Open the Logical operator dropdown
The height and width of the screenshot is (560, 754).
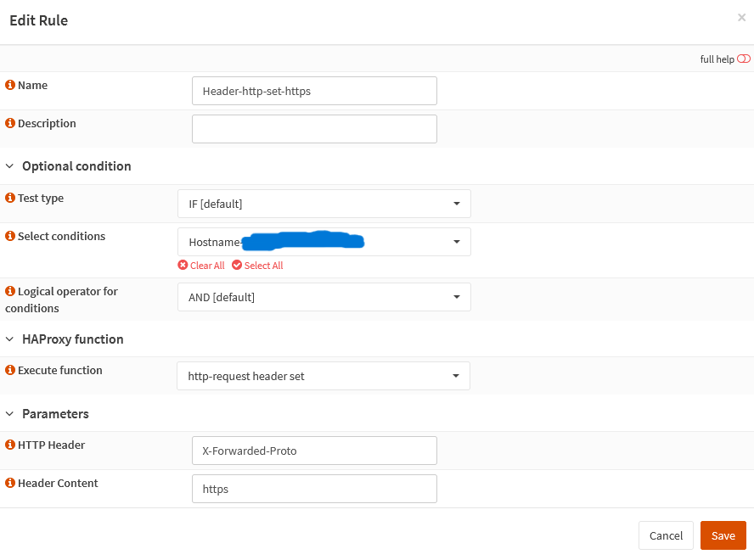pyautogui.click(x=324, y=297)
